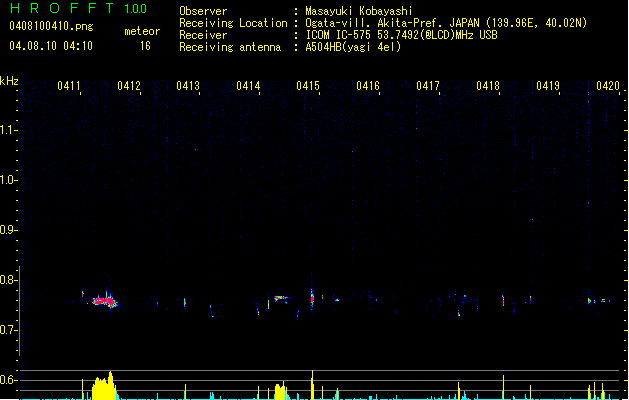Click the receiver frequency 53.7492(@LCD)MHz USB
This screenshot has width=629, height=400.
click(x=437, y=35)
